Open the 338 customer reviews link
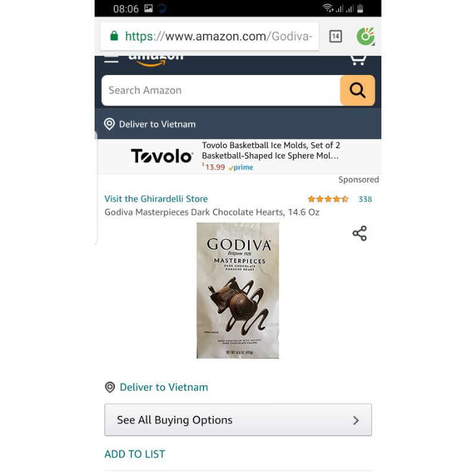The width and height of the screenshot is (476, 476). point(365,199)
